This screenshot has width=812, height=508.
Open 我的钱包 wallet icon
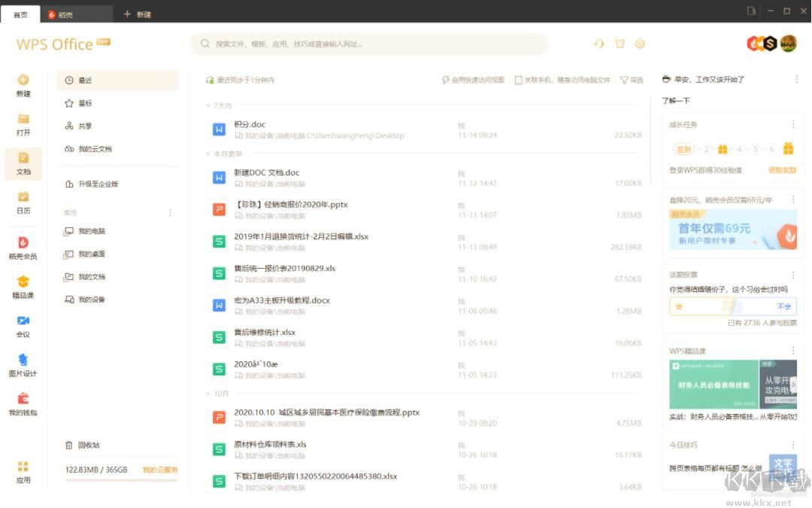(23, 404)
